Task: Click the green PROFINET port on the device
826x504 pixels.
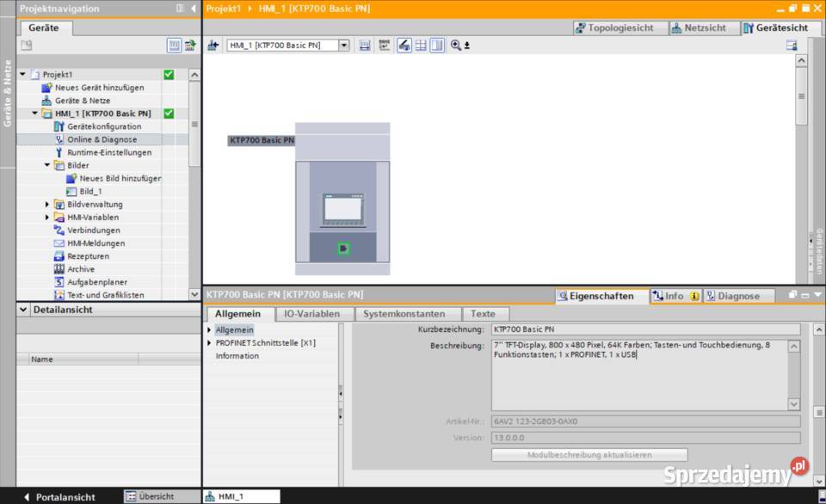Action: point(343,249)
